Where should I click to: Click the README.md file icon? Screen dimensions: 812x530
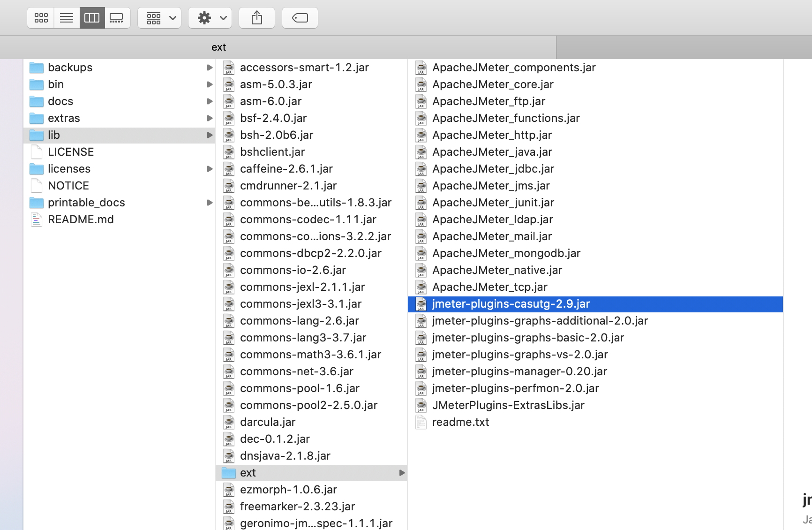(x=37, y=220)
